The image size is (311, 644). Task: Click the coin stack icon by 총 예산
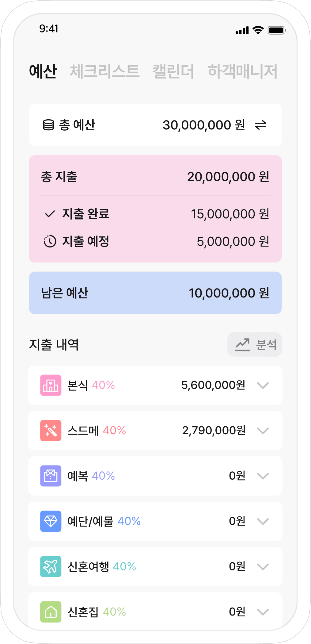point(48,125)
